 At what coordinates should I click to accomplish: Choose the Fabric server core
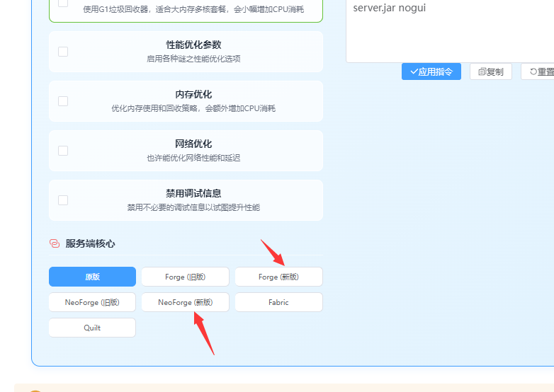tap(278, 302)
